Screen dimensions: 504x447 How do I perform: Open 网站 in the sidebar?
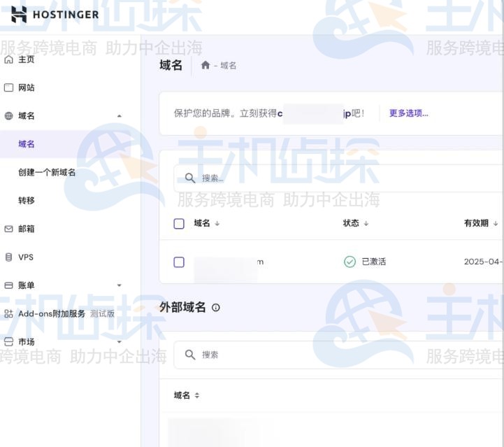click(x=27, y=87)
